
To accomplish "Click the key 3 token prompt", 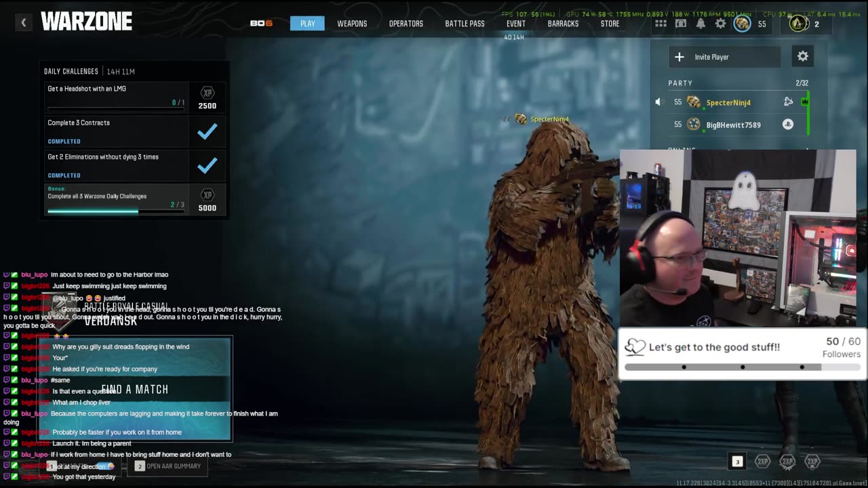I will 737,462.
